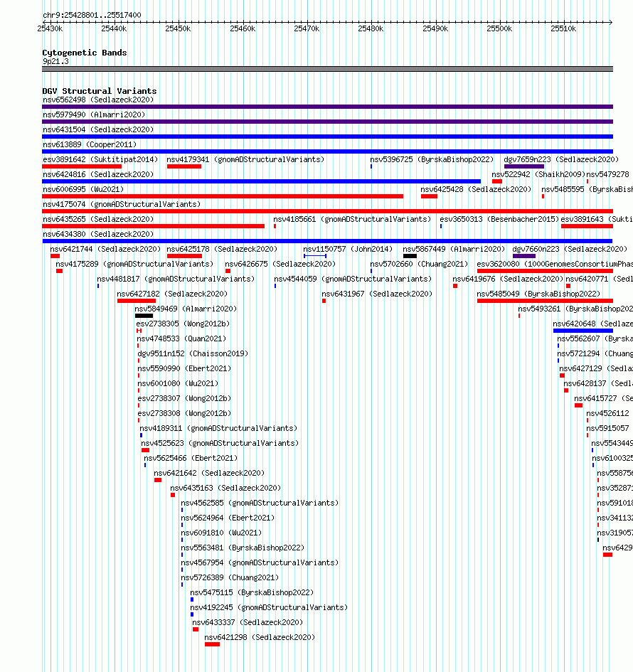Select the nsv6006995 (Wu2021) red bar
Screen dimensions: 633x672
tap(223, 196)
